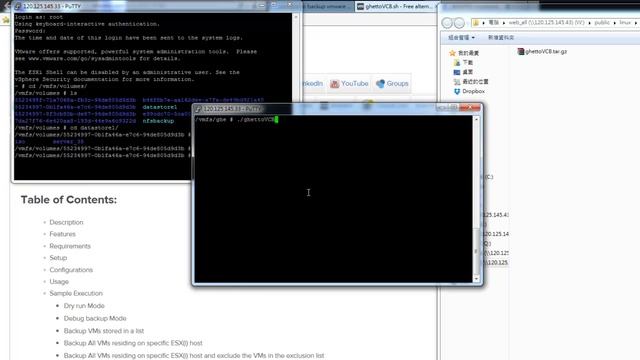Open the Debug backup Mode link
The height and width of the screenshot is (360, 640).
tap(95, 318)
